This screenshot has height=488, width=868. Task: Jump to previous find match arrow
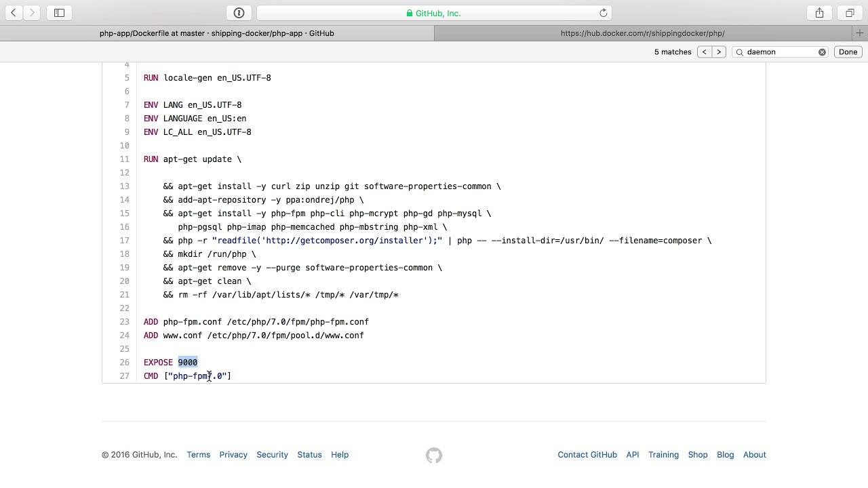point(704,52)
